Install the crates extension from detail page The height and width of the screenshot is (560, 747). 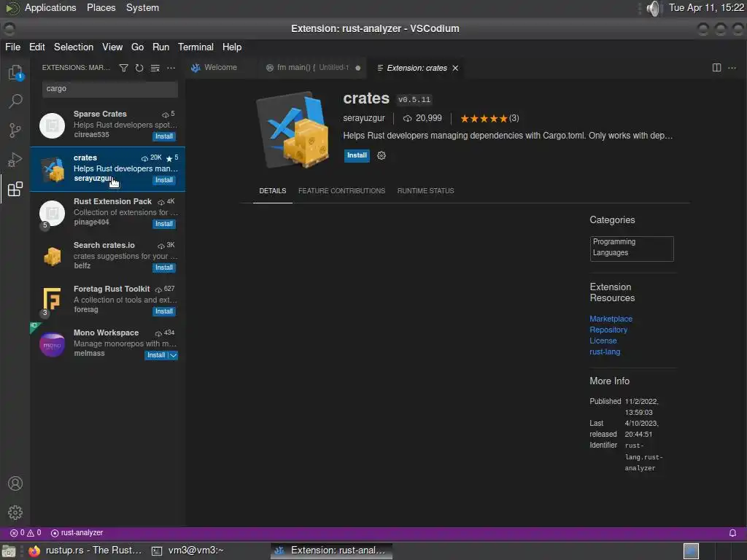[x=357, y=155]
